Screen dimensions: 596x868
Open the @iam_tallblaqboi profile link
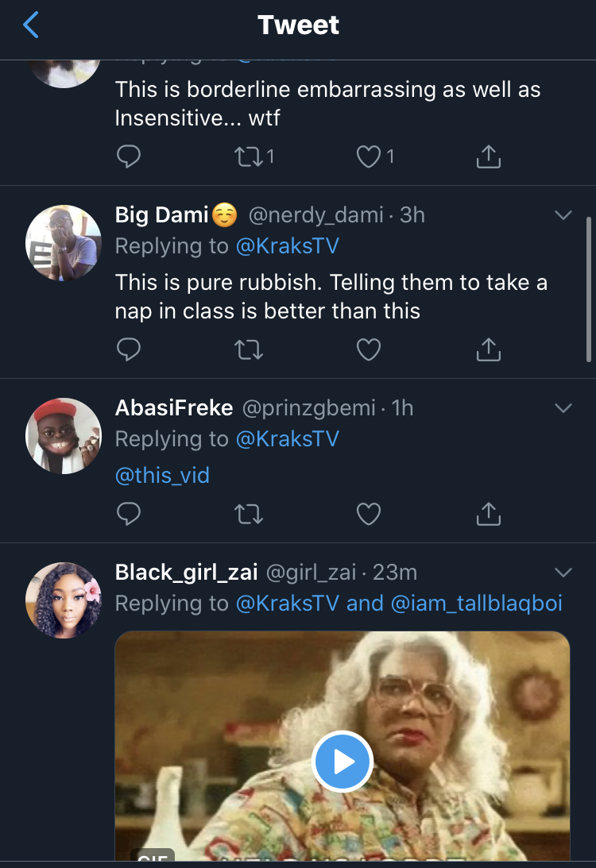click(477, 604)
